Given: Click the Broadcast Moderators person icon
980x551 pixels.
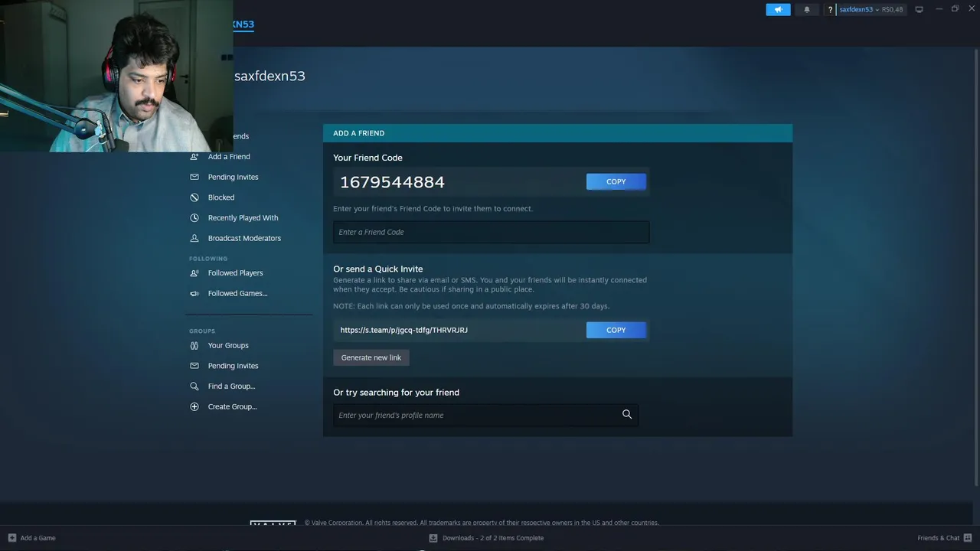Looking at the screenshot, I should pos(194,238).
